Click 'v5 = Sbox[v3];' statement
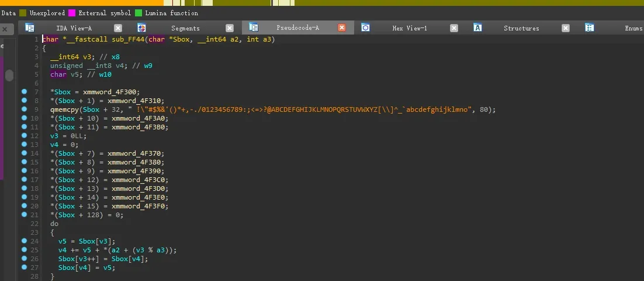The image size is (644, 281). coord(87,242)
